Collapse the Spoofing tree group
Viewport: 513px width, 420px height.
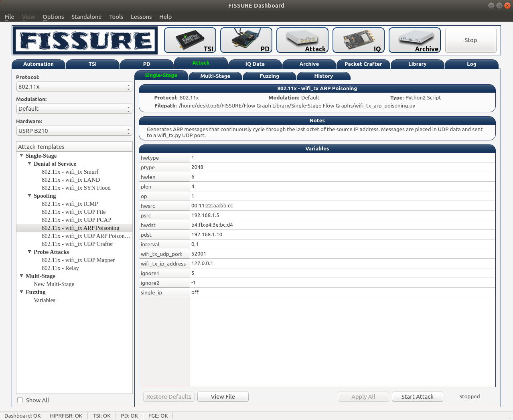pos(29,195)
